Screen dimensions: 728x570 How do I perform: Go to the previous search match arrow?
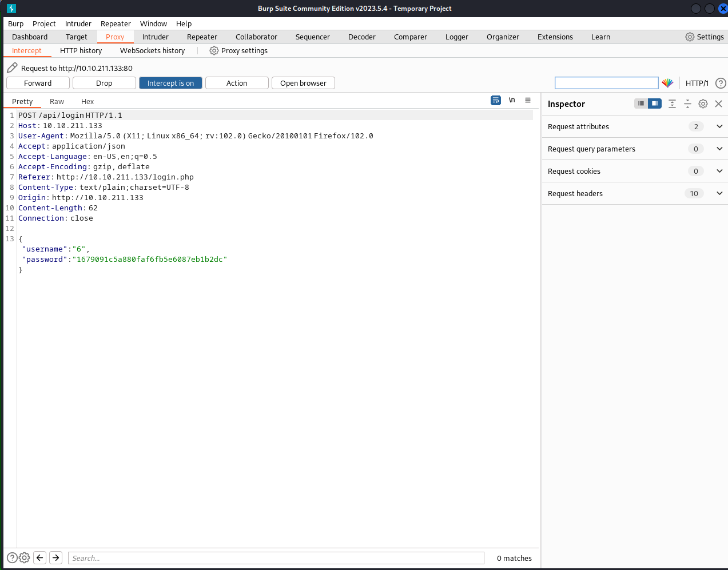click(40, 557)
